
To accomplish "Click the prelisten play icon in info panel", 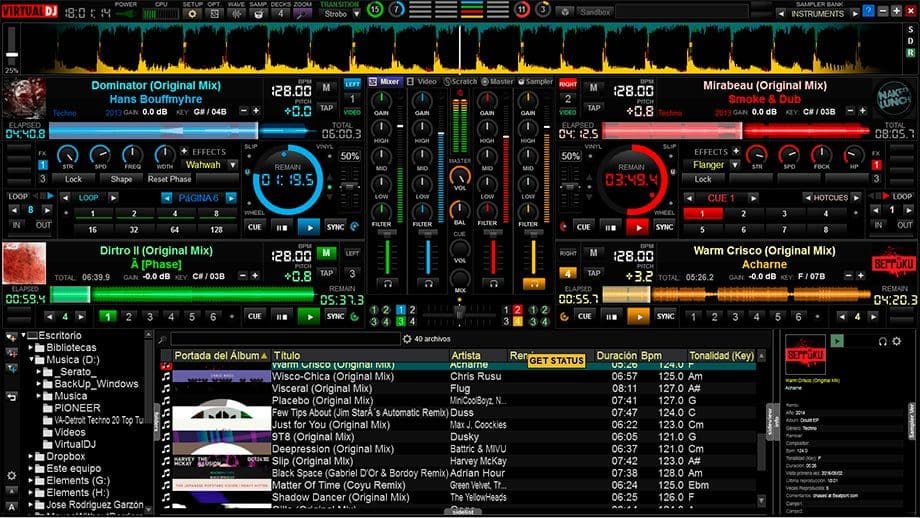I will click(x=837, y=340).
